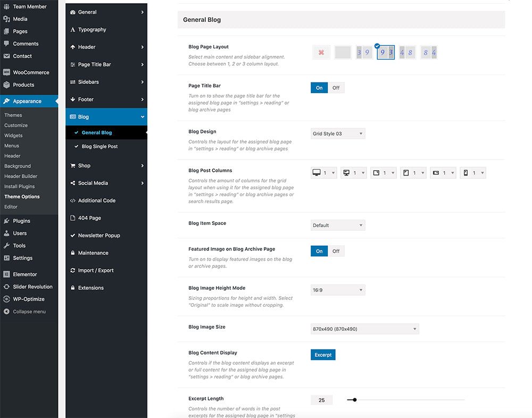Screen dimensions: 532x418
Task: Click the Maintenance lock icon
Action: pyautogui.click(x=73, y=253)
